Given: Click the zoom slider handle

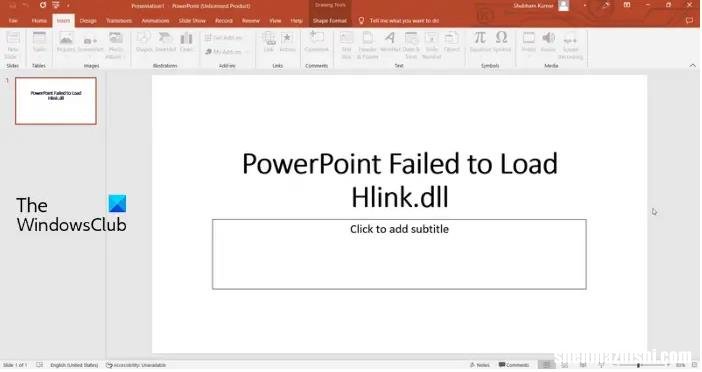Looking at the screenshot, I should (638, 365).
